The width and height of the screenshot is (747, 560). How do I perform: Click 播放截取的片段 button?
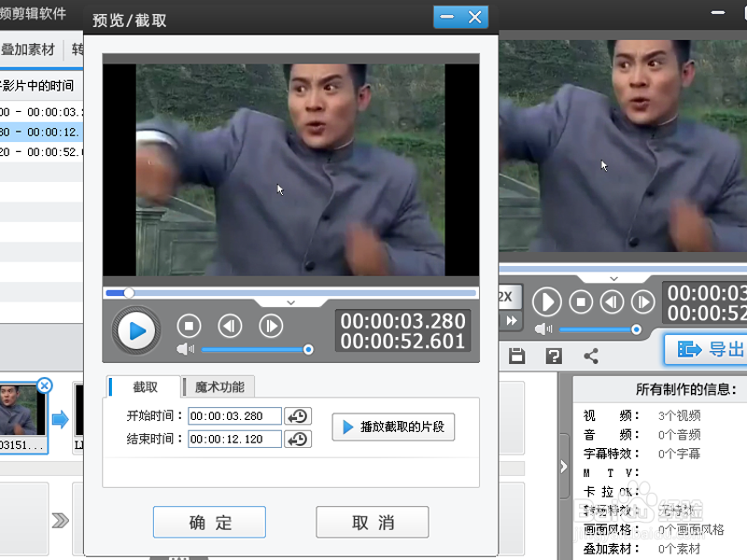point(393,427)
